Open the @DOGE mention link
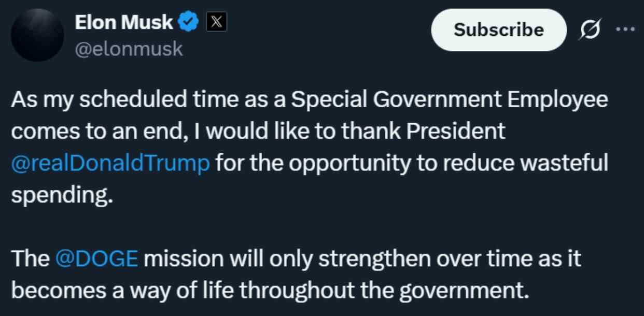 coord(96,258)
